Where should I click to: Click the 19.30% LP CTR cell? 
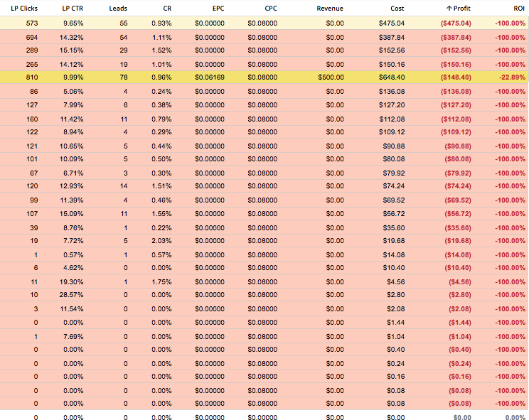pos(71,282)
